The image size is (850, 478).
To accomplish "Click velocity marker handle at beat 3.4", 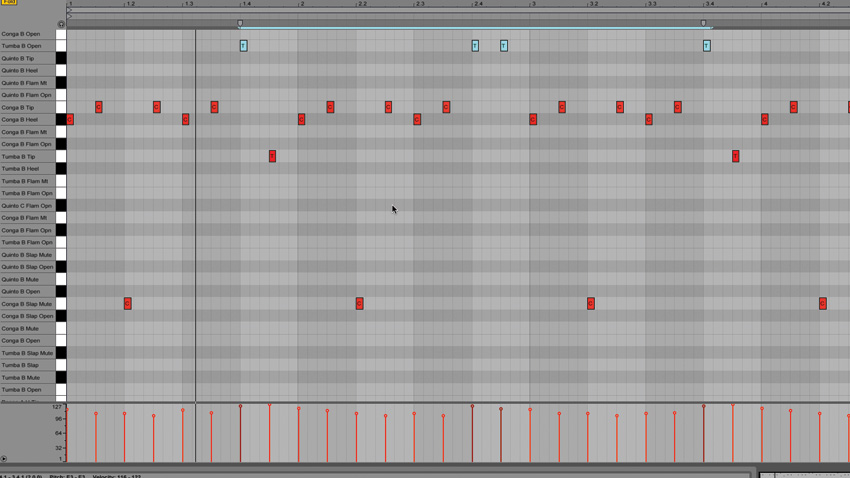I will [704, 406].
